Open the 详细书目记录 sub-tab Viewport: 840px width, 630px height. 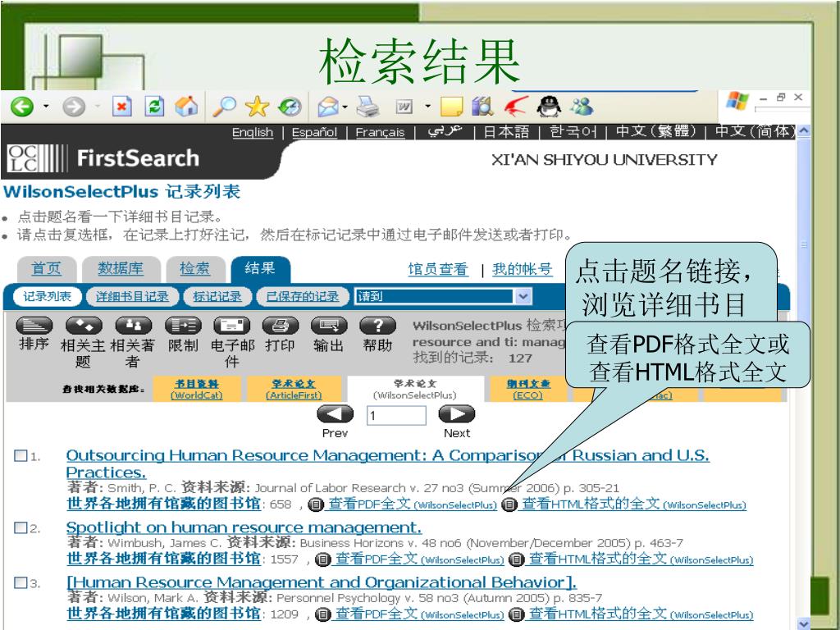click(132, 296)
